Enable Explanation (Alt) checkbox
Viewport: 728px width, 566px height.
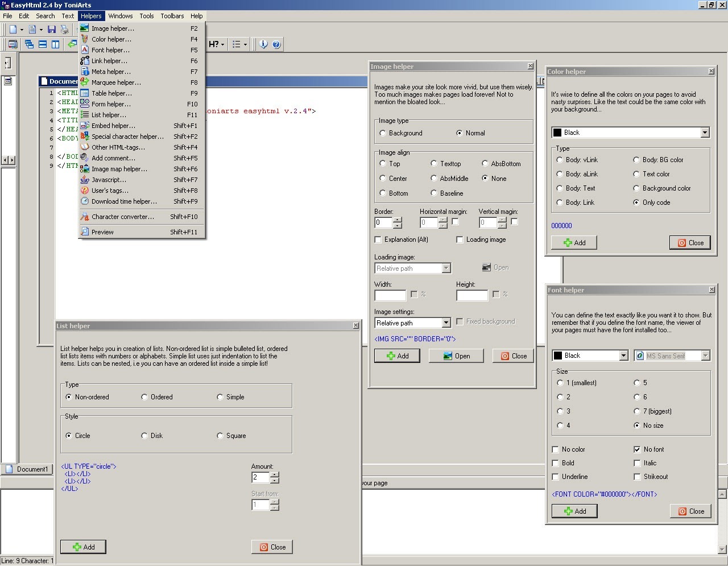[x=378, y=239]
